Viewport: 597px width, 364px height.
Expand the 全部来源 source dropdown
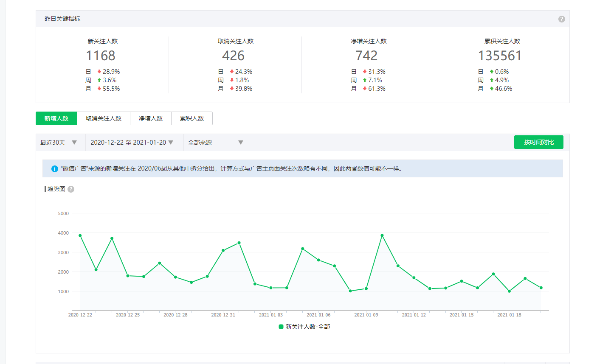[x=217, y=143]
